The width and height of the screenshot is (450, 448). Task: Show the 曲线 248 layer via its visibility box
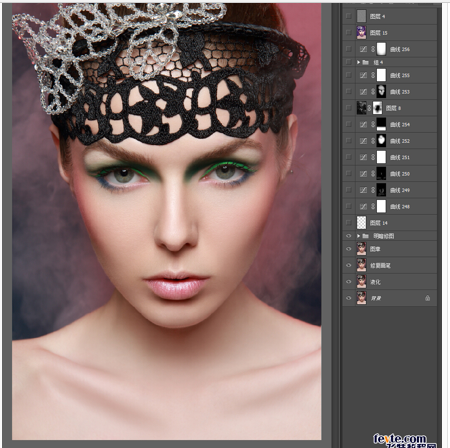[x=349, y=206]
